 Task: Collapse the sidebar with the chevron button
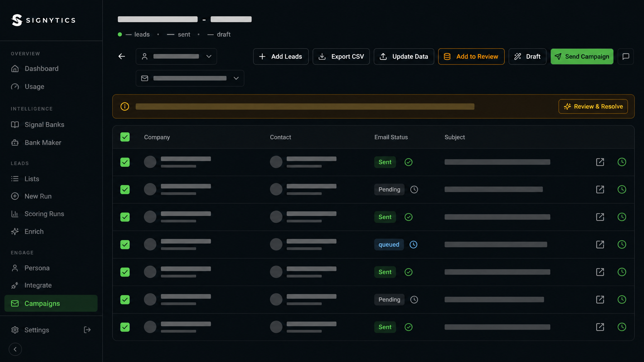point(15,349)
